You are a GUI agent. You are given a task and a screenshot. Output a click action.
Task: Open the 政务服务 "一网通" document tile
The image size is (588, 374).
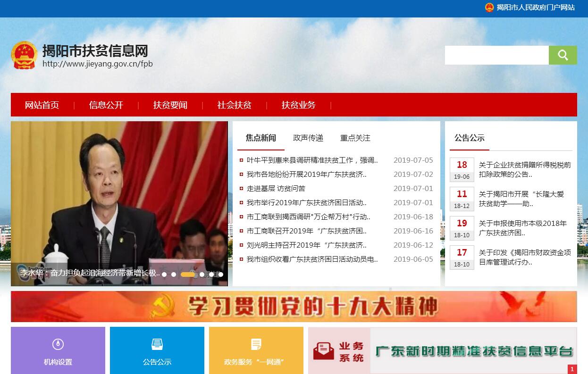click(x=256, y=350)
